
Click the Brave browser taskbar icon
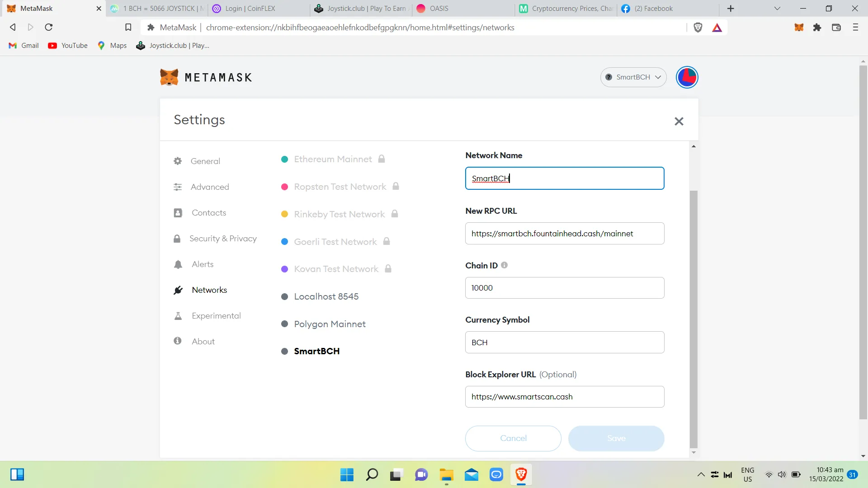pyautogui.click(x=521, y=475)
